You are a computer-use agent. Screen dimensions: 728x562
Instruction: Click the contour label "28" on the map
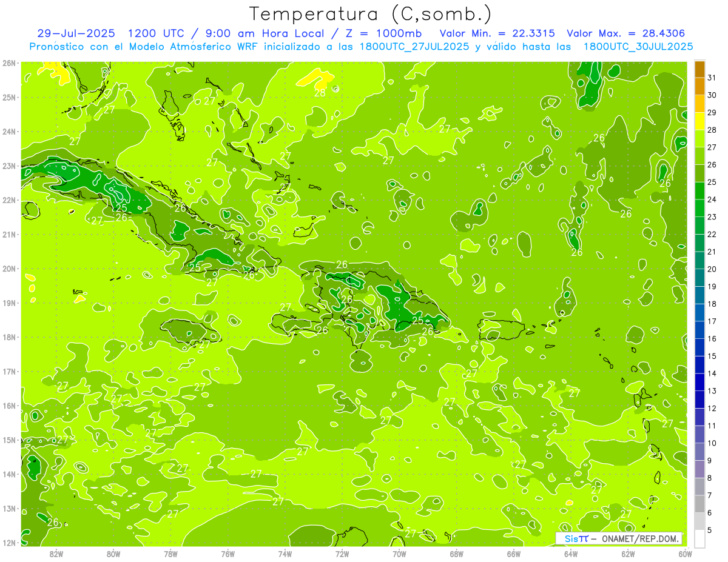point(319,93)
